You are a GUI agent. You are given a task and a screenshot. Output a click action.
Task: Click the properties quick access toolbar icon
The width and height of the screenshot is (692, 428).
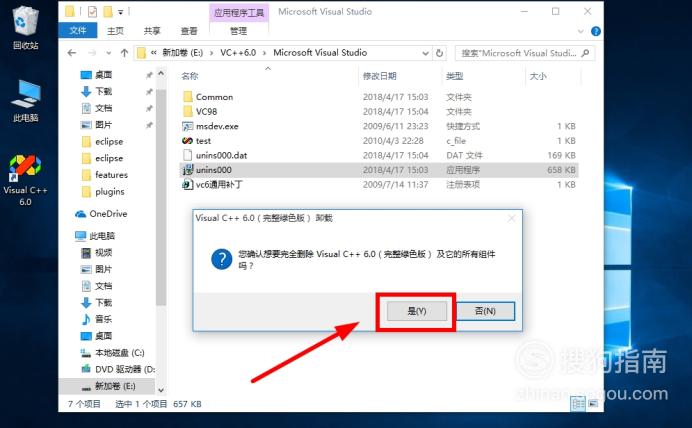pyautogui.click(x=92, y=11)
